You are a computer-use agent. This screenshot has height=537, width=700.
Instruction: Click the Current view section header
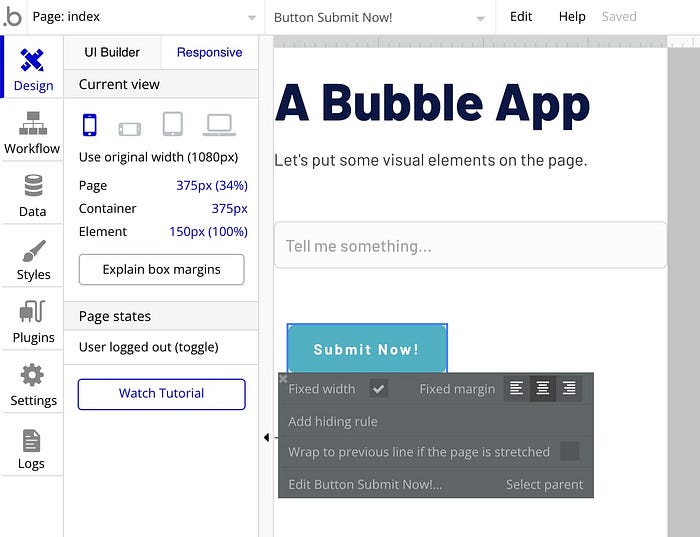click(161, 84)
